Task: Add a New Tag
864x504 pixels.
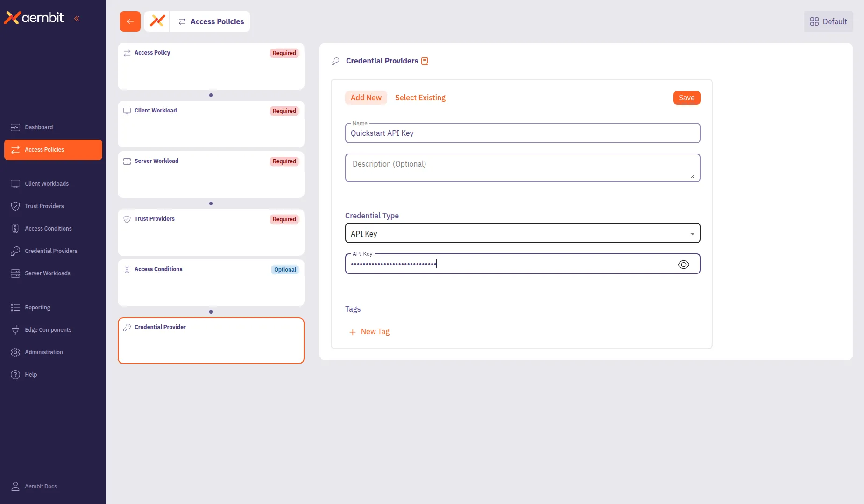Action: click(370, 332)
